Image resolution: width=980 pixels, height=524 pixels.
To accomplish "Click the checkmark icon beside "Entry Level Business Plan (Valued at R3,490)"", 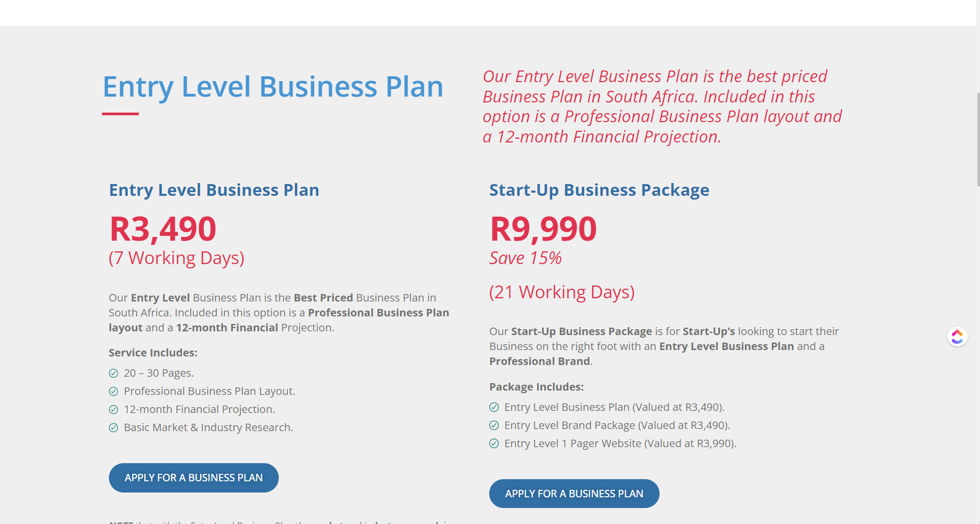I will tap(494, 407).
